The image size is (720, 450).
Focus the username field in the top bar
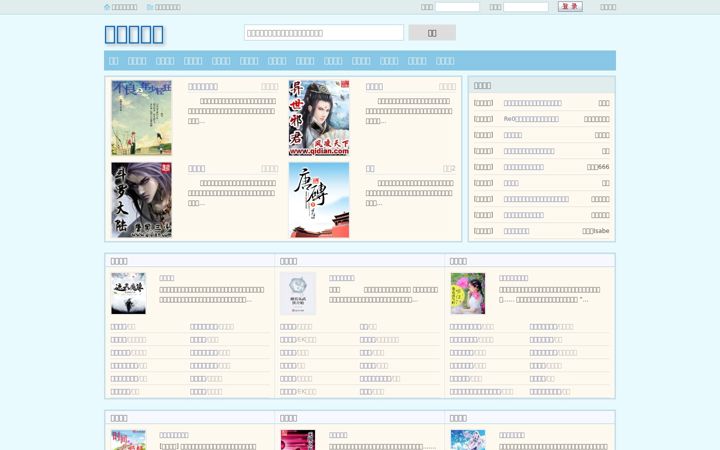[x=457, y=7]
